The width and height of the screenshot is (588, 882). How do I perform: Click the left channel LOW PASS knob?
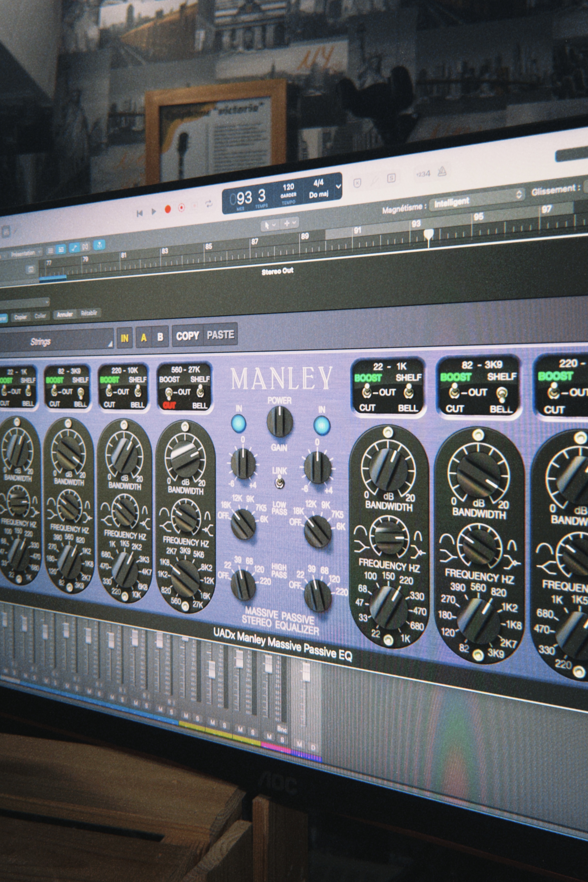point(243,524)
